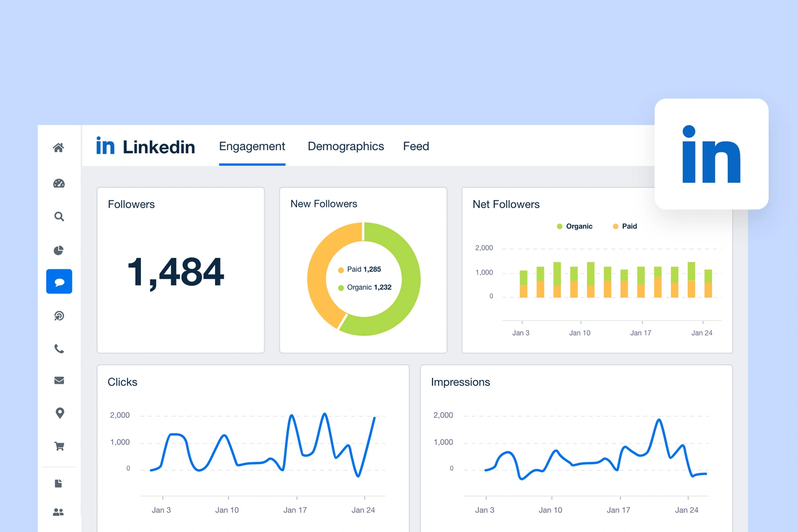Click the Net Followers card title
The width and height of the screenshot is (798, 532).
pos(506,204)
